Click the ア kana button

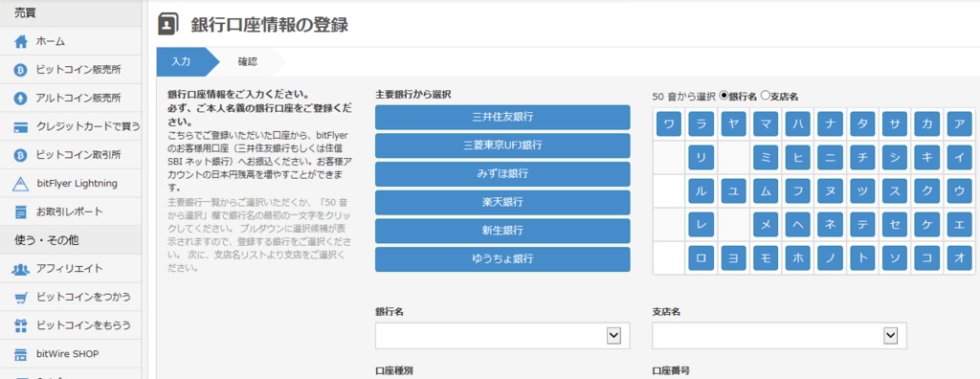tap(959, 123)
